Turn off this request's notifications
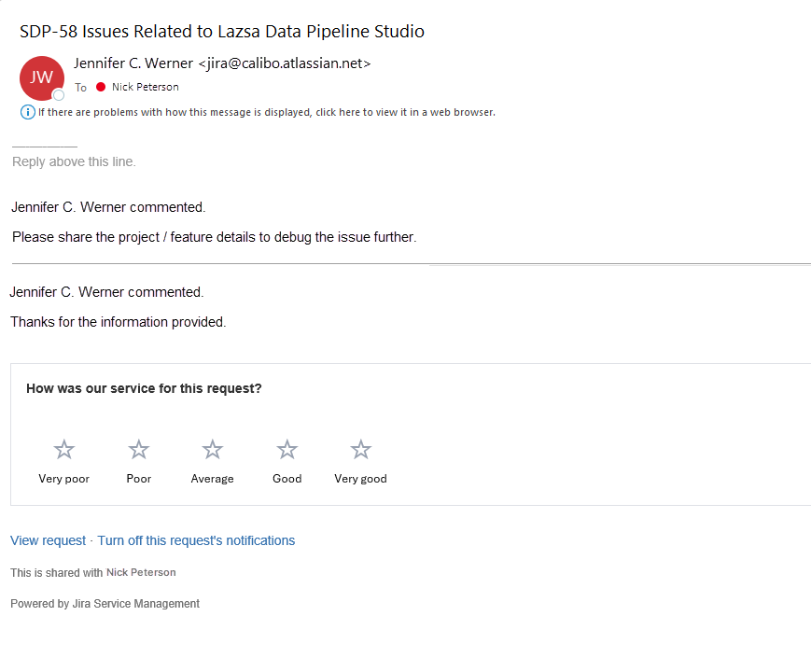 [196, 540]
